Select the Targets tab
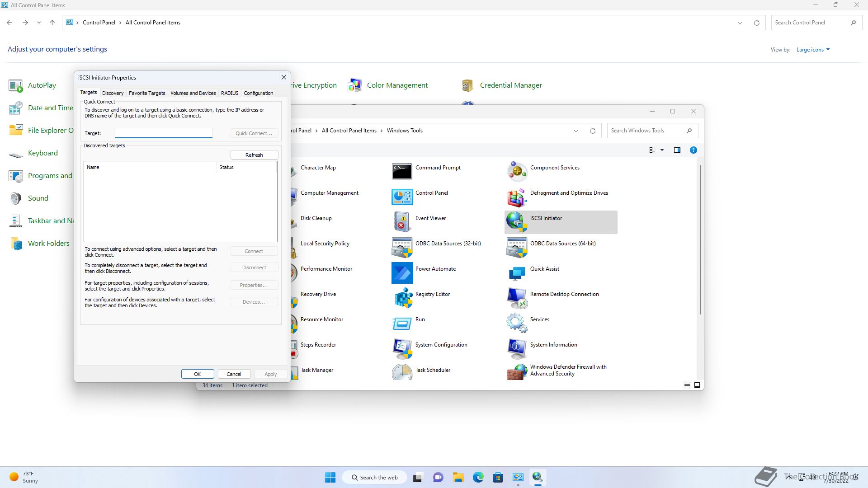 pyautogui.click(x=89, y=92)
